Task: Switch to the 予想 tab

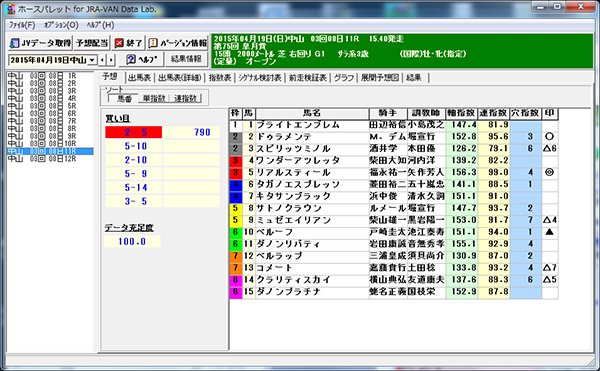Action: pyautogui.click(x=110, y=77)
